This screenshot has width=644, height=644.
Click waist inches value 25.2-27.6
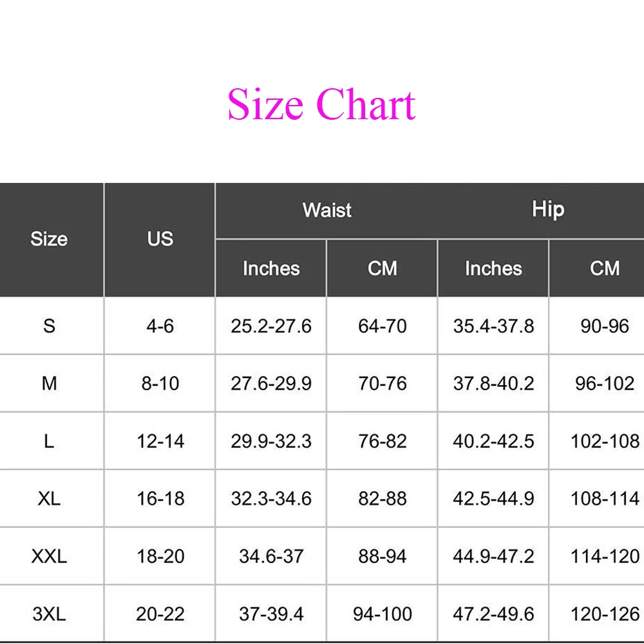[271, 326]
